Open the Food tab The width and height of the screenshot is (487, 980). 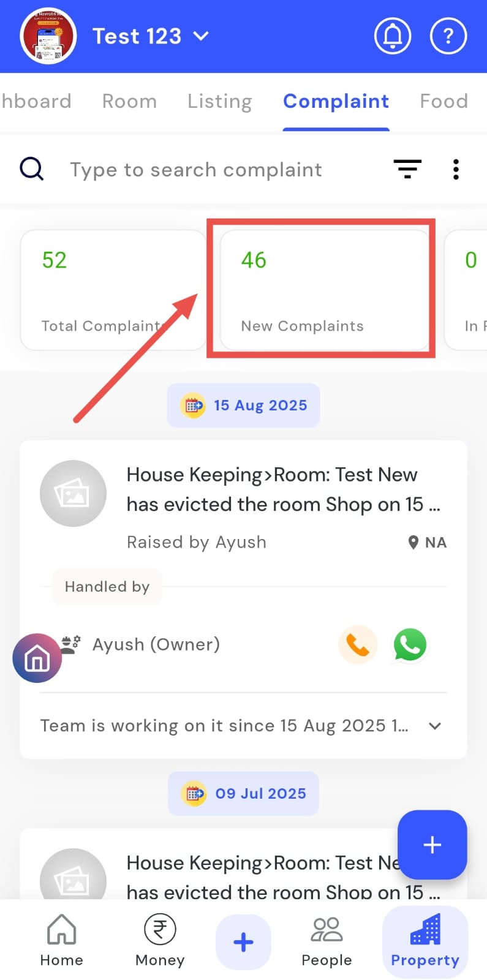pos(444,101)
